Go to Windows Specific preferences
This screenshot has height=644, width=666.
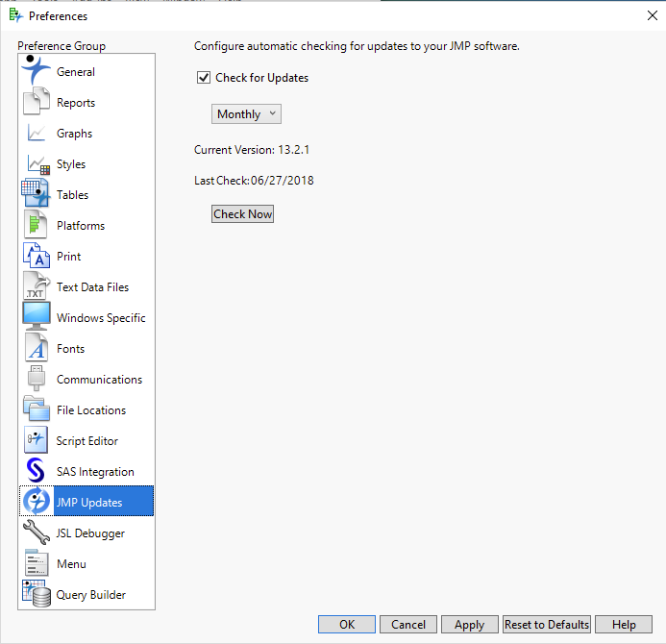click(101, 318)
